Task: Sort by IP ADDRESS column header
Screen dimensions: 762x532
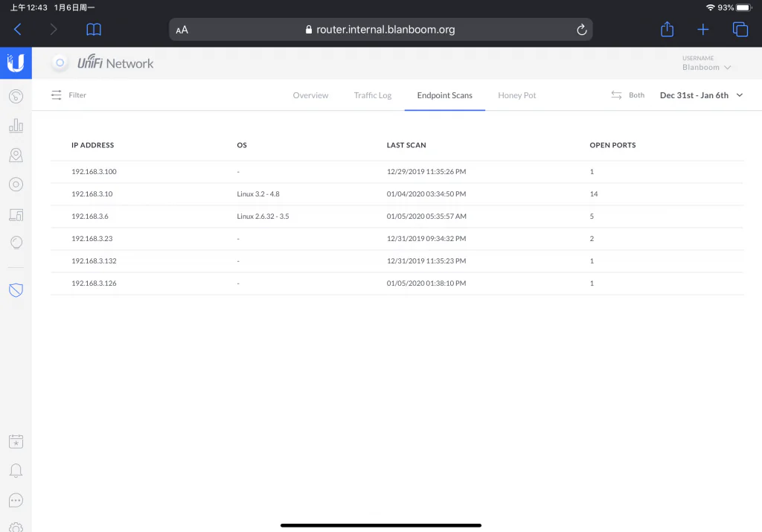Action: click(92, 145)
